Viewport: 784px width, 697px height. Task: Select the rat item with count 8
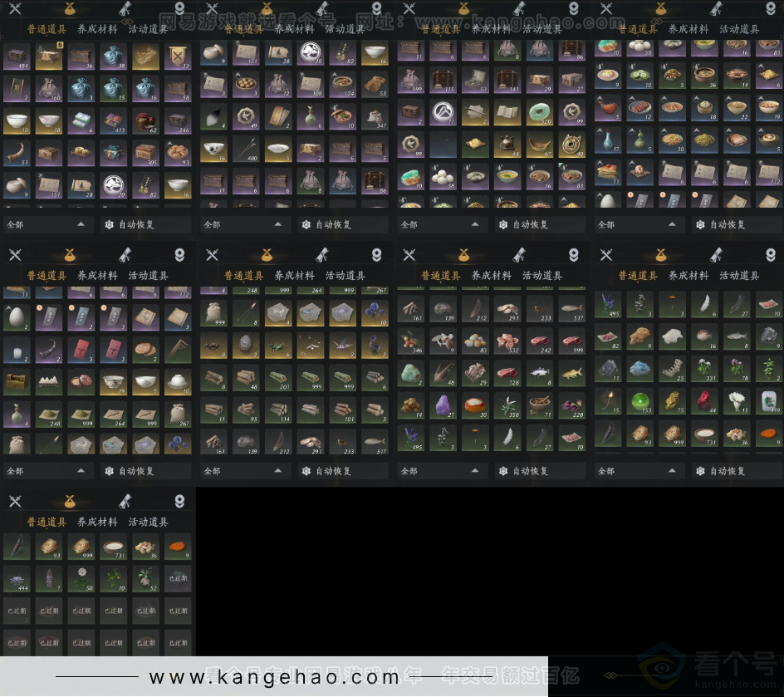213,346
